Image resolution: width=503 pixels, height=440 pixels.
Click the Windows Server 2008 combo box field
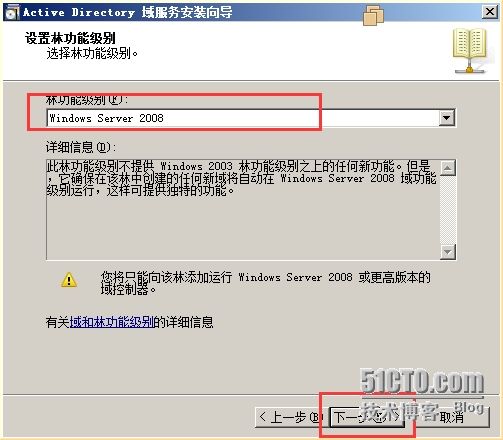[x=251, y=118]
